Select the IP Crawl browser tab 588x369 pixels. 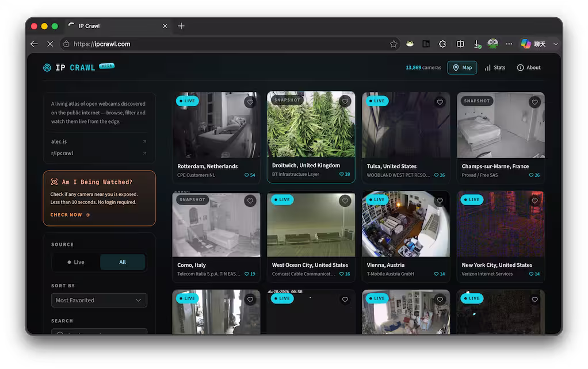click(x=117, y=26)
